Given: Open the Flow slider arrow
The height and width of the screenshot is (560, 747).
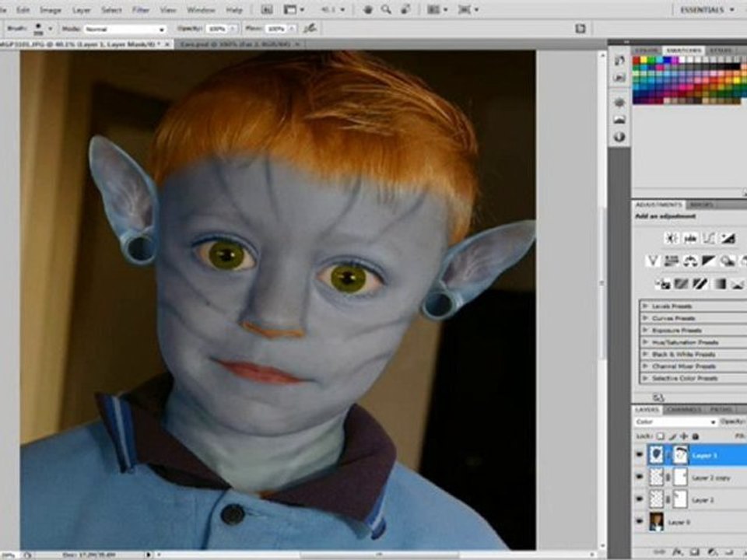Looking at the screenshot, I should (292, 29).
